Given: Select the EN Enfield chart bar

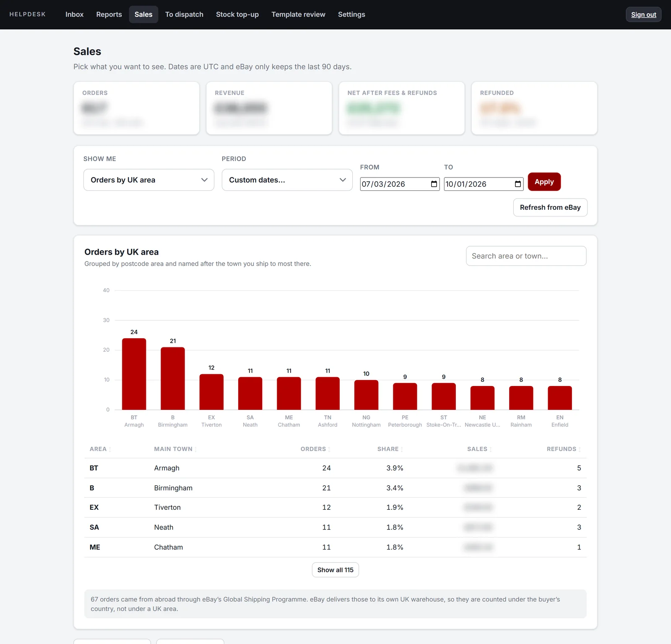Looking at the screenshot, I should [x=560, y=398].
